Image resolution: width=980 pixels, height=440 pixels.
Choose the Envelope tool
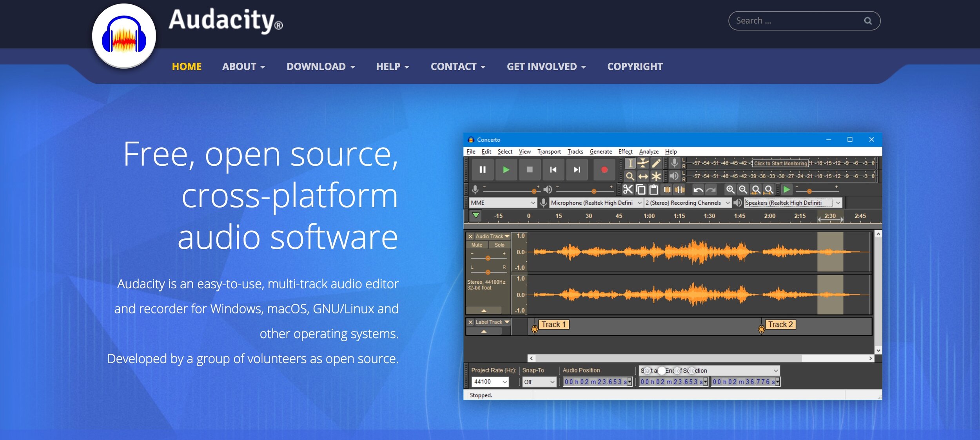click(x=643, y=163)
